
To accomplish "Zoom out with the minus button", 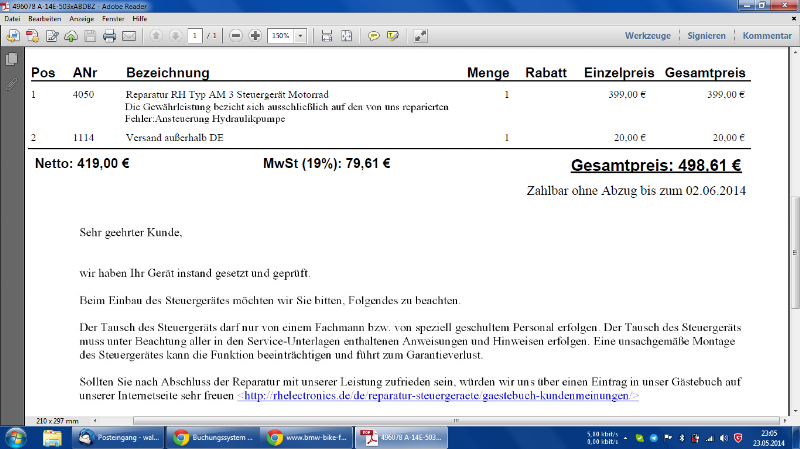I will pos(236,36).
